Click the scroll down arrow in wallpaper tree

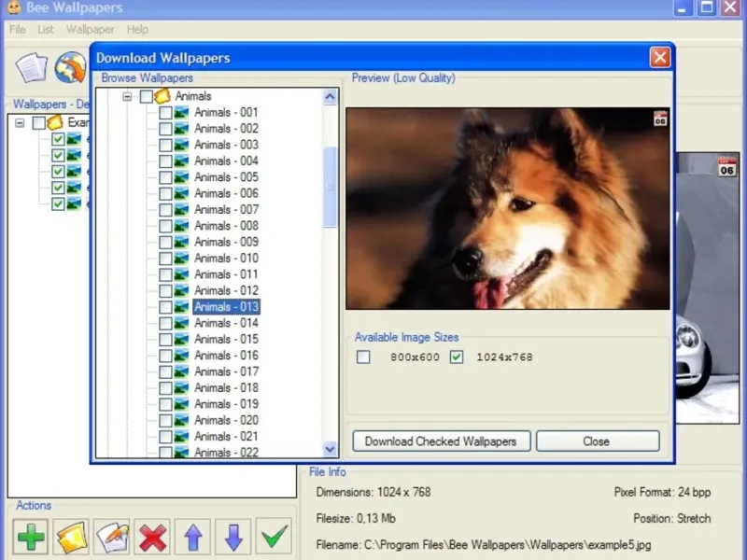pos(330,449)
